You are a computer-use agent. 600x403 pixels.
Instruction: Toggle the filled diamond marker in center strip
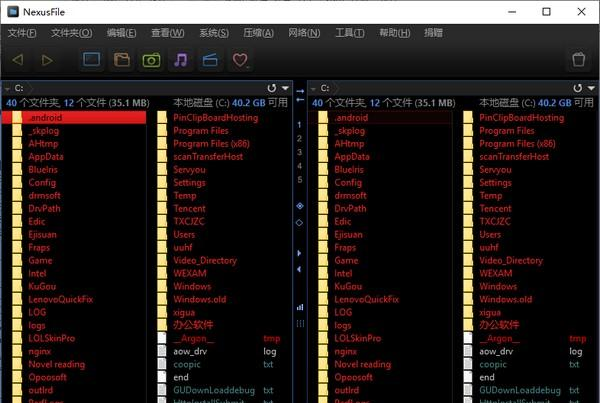point(299,205)
